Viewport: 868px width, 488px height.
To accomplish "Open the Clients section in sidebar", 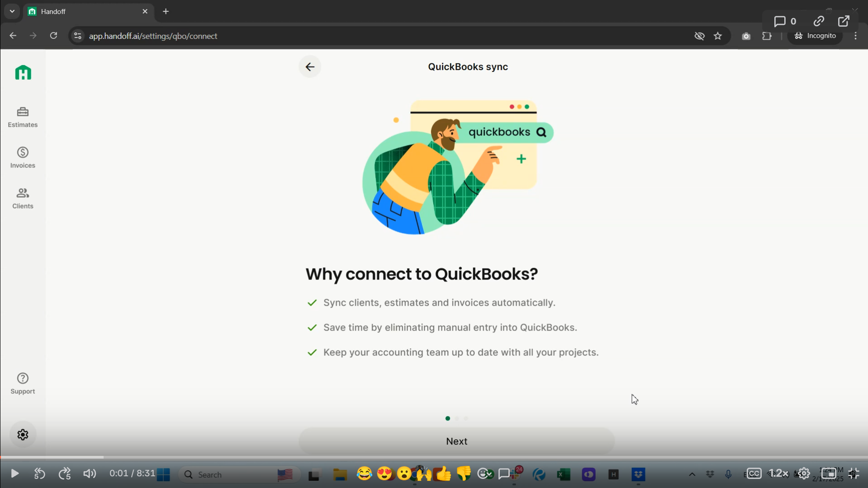I will point(23,199).
